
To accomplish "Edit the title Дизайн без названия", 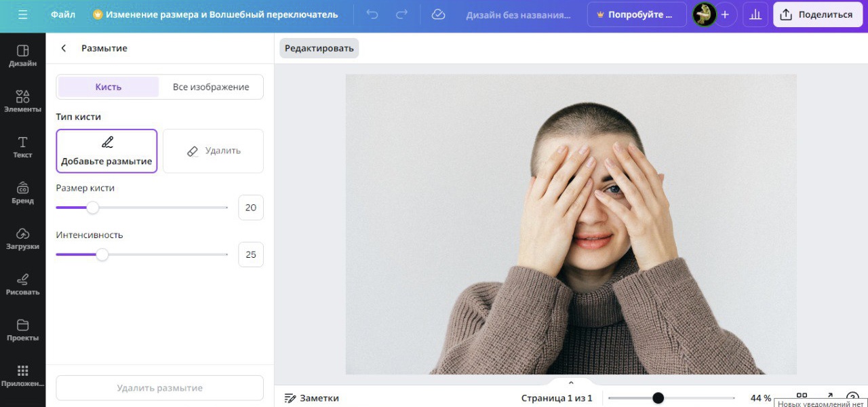I will (519, 14).
